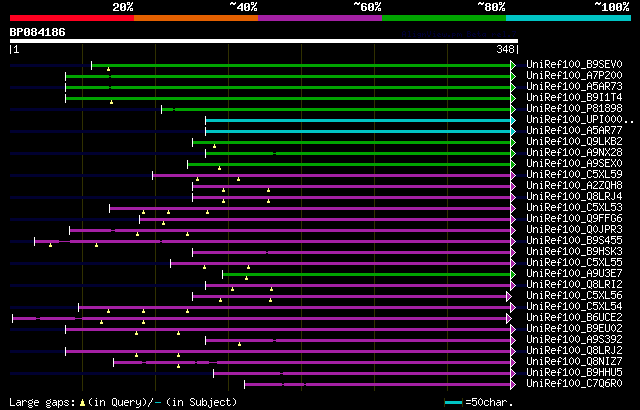640x410 pixels.
Task: Click the arrowhead ending the C7Q6R0 alignment
Action: (513, 385)
